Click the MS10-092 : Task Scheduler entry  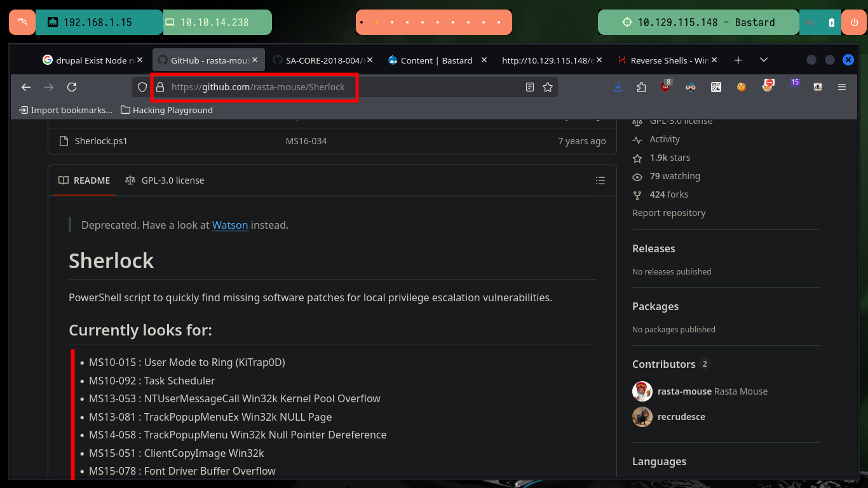[152, 381]
